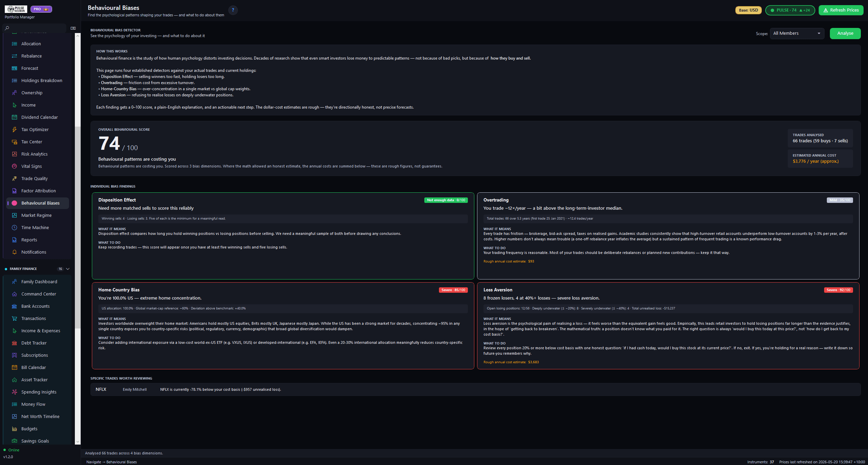Click the PULSE 74 score badge
The height and width of the screenshot is (465, 868).
click(790, 10)
